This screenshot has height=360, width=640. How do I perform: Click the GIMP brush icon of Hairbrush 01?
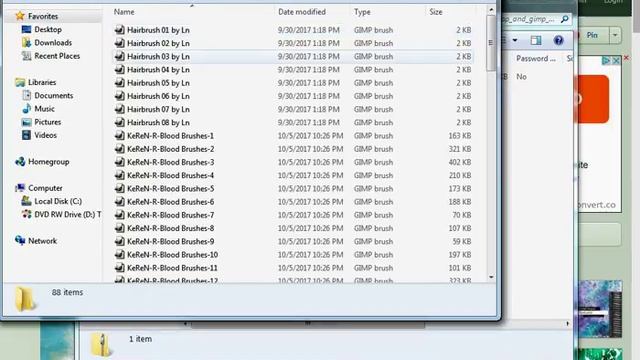(120, 29)
